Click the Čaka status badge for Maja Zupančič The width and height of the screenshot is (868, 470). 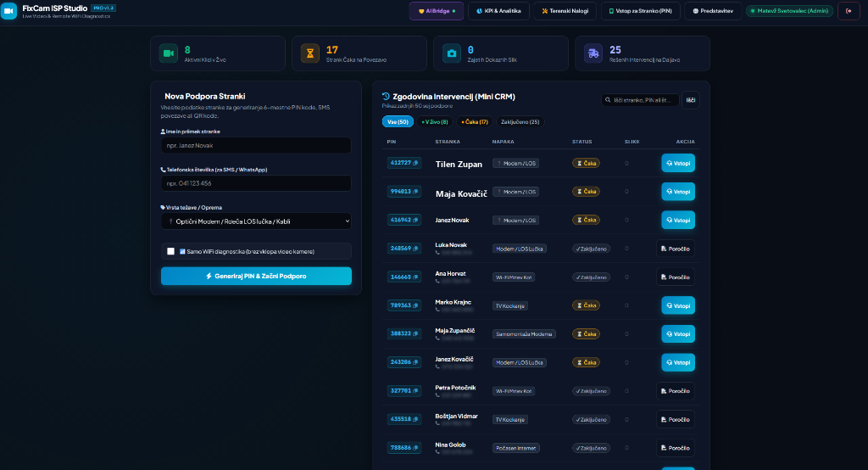(586, 334)
